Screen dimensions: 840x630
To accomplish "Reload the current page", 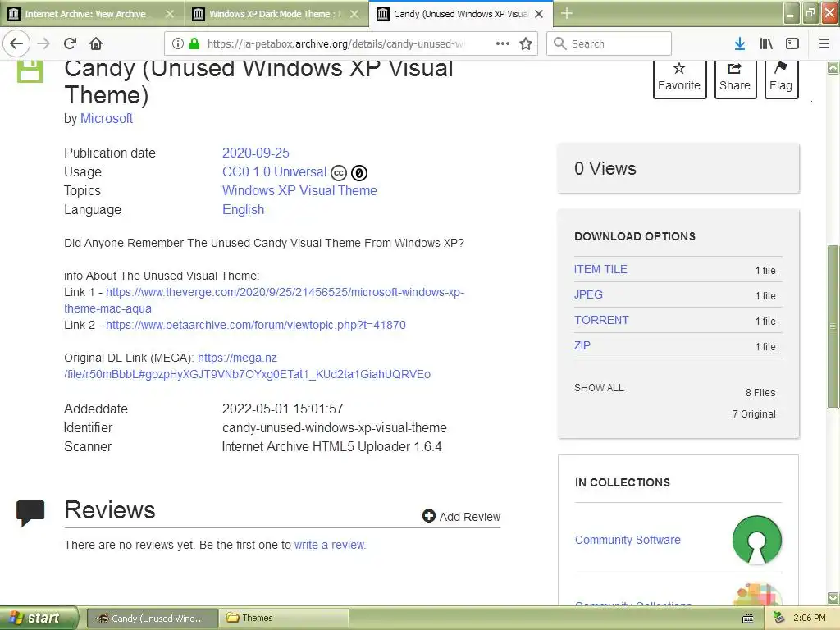I will (71, 44).
